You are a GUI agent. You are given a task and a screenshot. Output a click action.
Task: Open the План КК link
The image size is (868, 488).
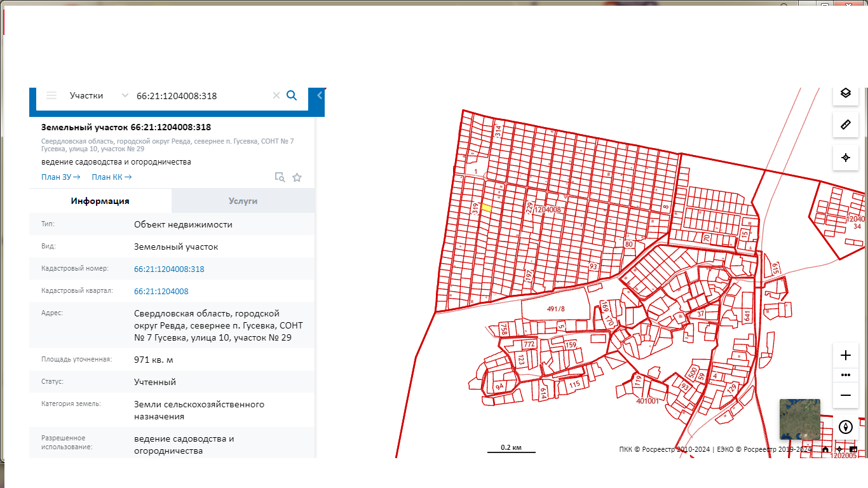(111, 177)
